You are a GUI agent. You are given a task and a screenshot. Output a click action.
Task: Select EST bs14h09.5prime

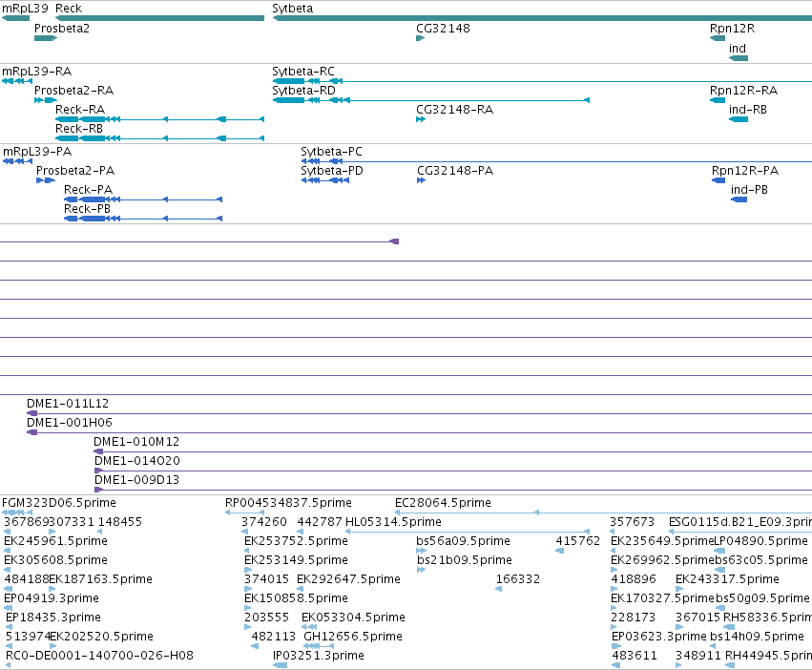click(x=757, y=637)
